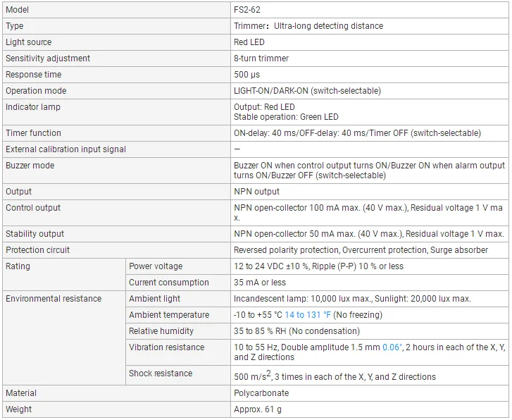The image size is (512, 420).
Task: Click the blue "14 to 131 °F" text
Action: pyautogui.click(x=308, y=315)
